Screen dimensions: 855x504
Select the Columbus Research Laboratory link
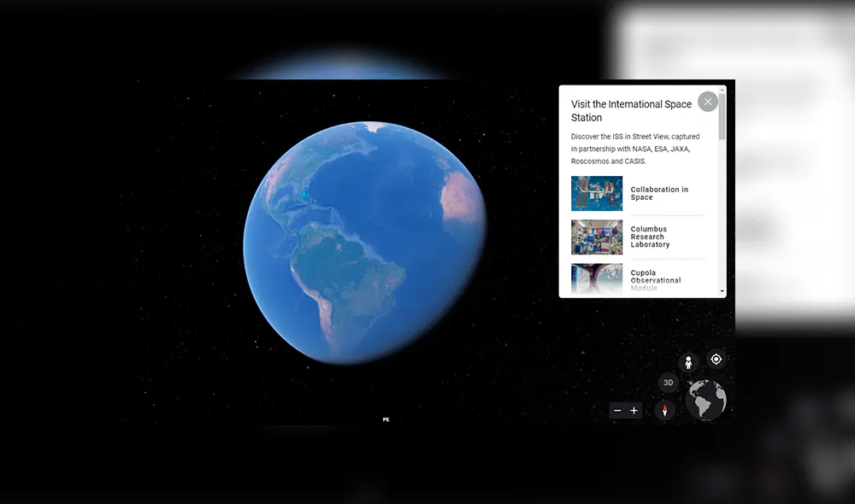650,237
